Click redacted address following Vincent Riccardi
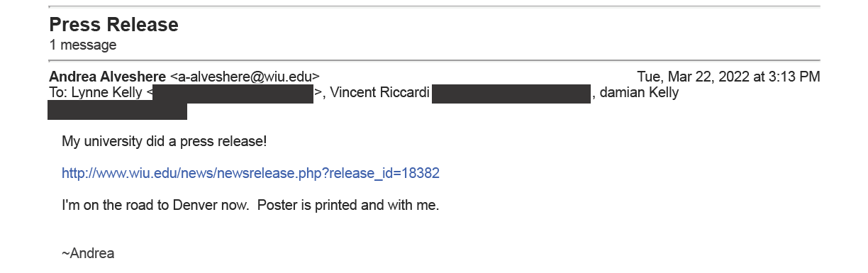This screenshot has height=273, width=868. coord(511,94)
